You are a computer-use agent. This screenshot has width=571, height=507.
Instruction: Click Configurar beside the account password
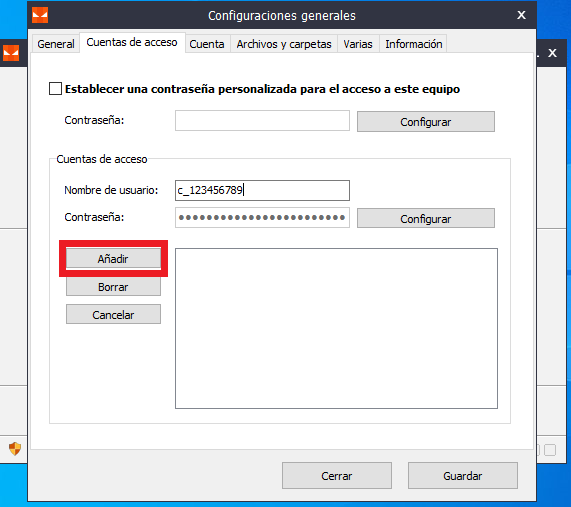click(426, 219)
